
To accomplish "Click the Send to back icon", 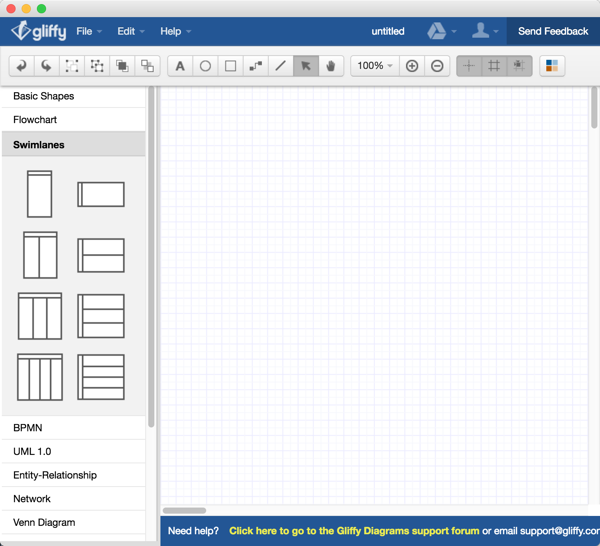I will coord(147,66).
